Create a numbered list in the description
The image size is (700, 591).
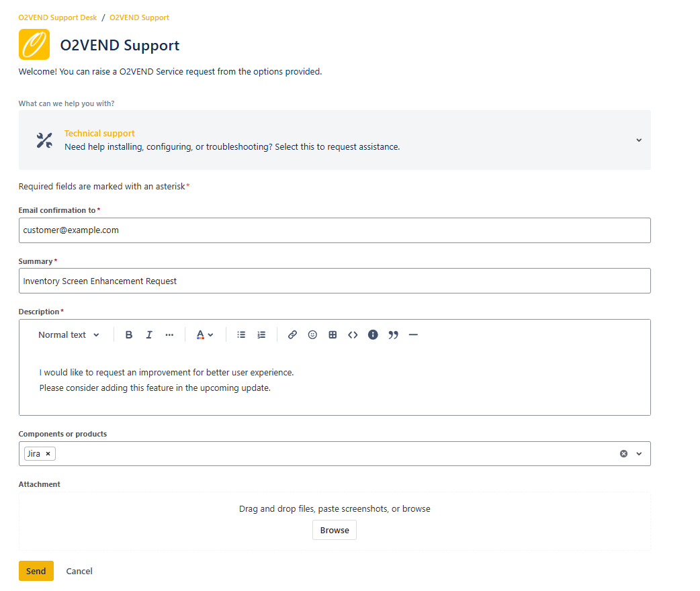coord(261,334)
